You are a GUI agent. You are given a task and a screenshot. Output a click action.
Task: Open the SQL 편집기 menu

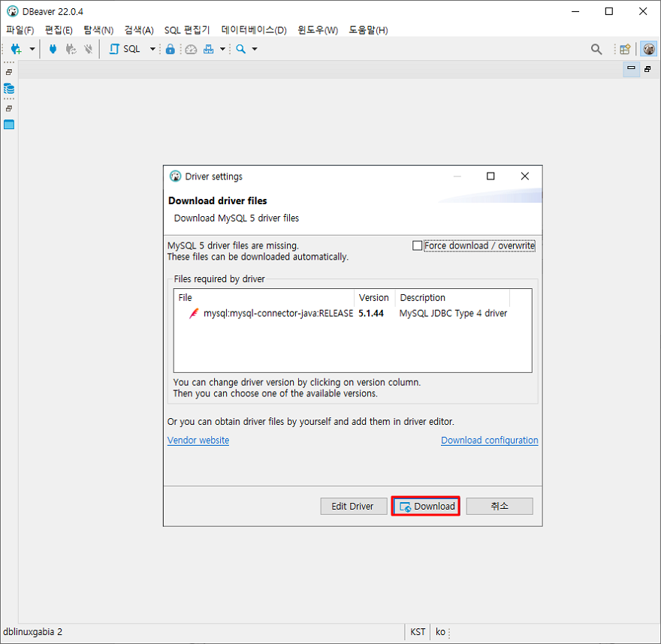click(x=187, y=30)
